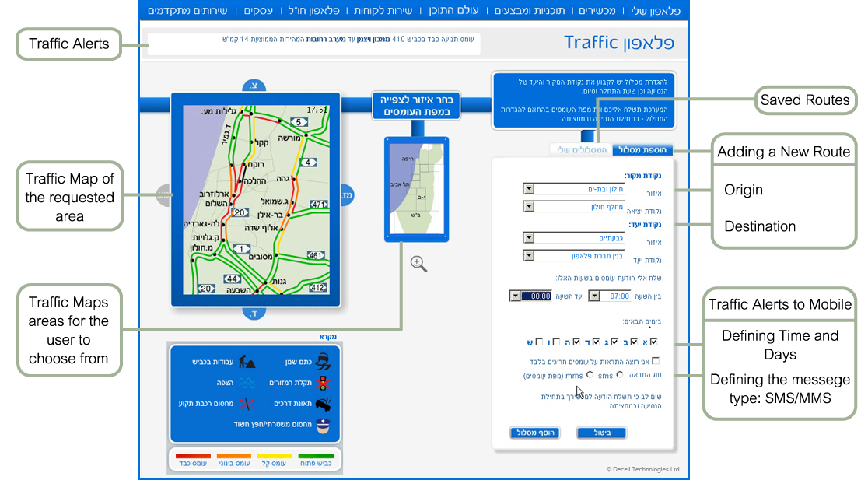Select an area on the Israel mini map thumbnail

click(x=416, y=187)
